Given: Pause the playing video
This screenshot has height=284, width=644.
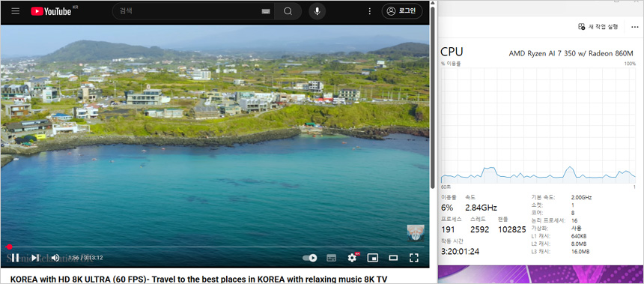Looking at the screenshot, I should (15, 258).
